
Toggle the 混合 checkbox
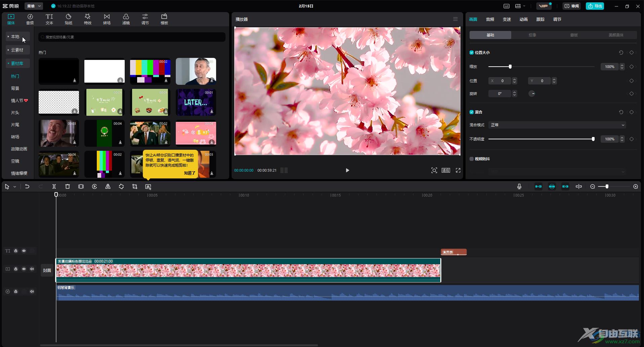(472, 112)
